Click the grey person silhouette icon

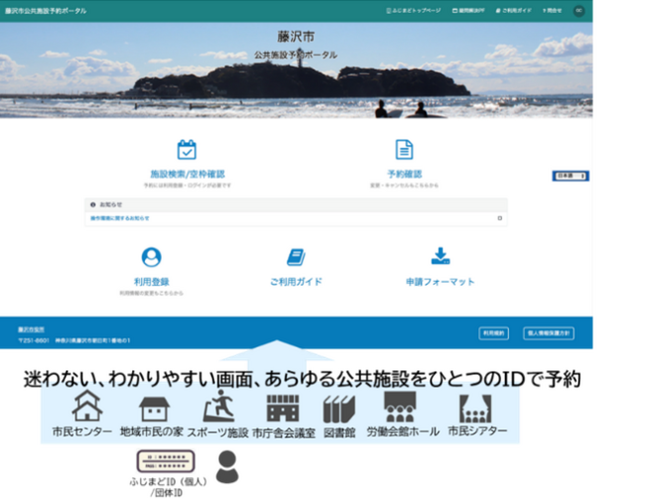pos(227,467)
